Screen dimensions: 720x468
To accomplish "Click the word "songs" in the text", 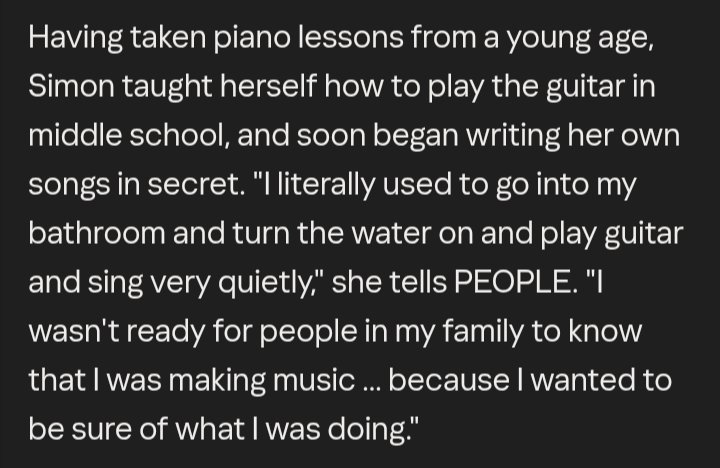I will click(69, 186).
